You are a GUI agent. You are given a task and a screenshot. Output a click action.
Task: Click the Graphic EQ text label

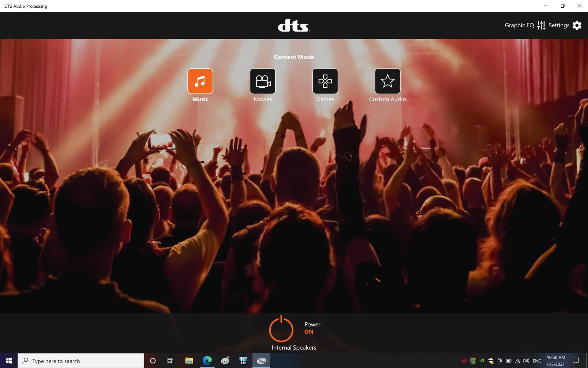[519, 25]
